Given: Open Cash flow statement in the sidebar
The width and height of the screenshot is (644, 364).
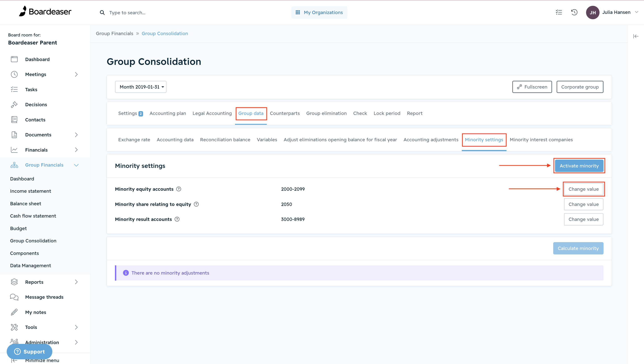Looking at the screenshot, I should (x=33, y=216).
